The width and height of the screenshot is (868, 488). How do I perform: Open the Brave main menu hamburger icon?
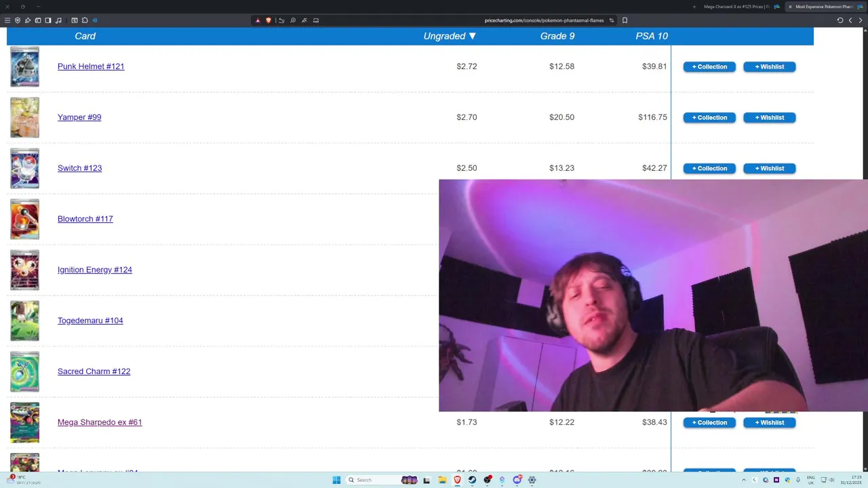coord(7,20)
